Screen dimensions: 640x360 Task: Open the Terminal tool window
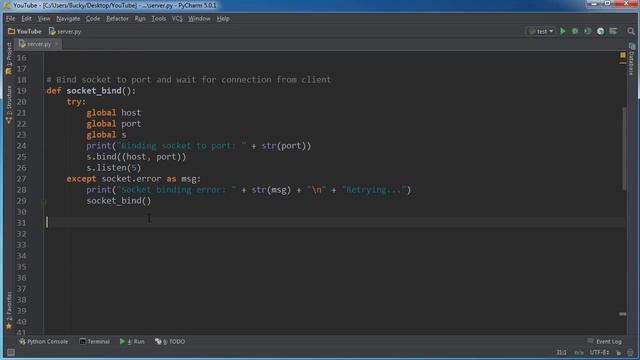click(94, 341)
